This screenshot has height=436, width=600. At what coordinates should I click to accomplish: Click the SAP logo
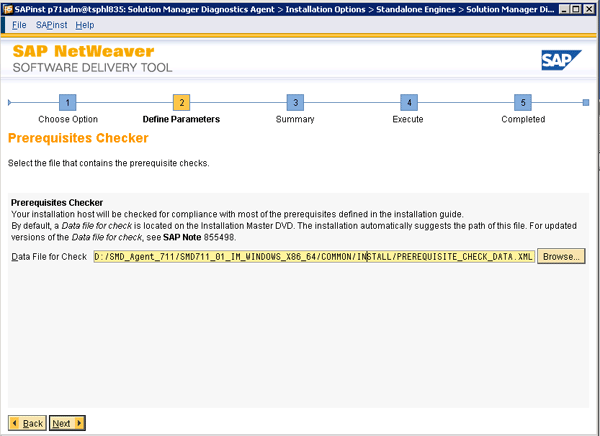pos(561,60)
